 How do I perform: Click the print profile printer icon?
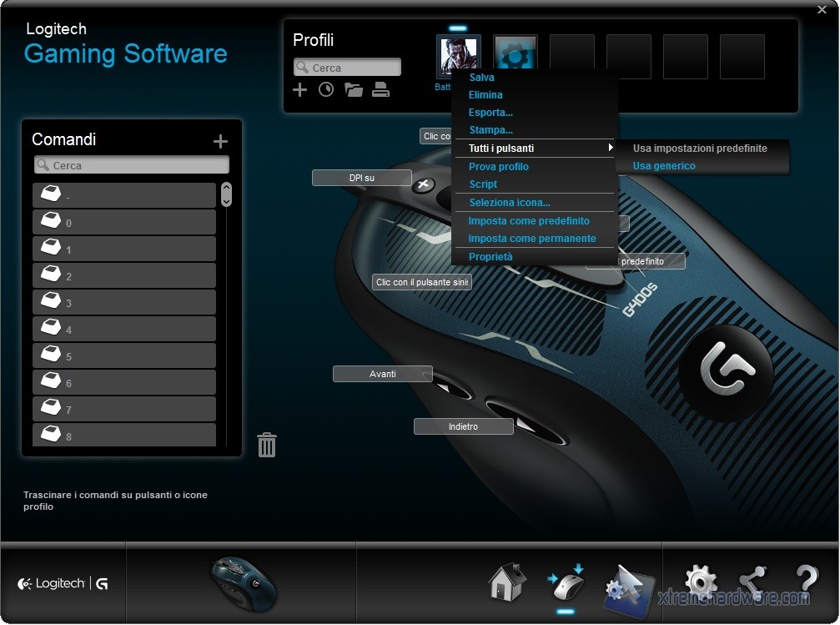point(381,90)
